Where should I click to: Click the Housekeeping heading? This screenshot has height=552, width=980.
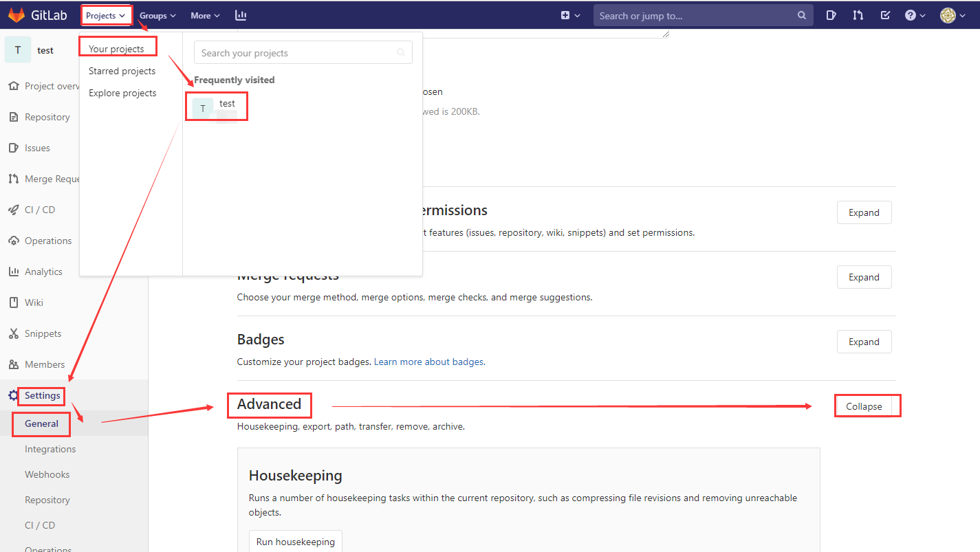point(295,476)
